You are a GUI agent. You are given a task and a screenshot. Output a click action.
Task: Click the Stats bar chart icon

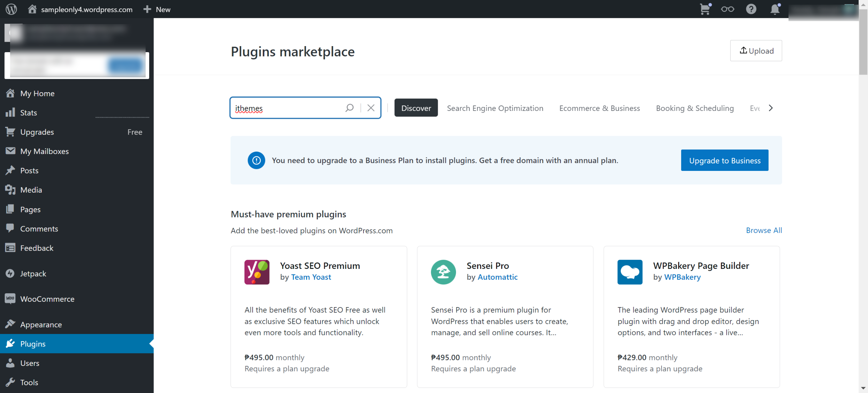10,113
